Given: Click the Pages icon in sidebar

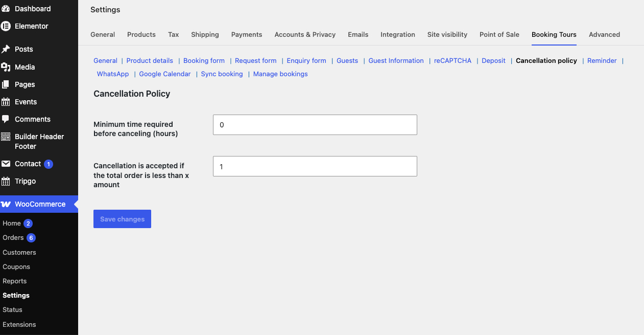Looking at the screenshot, I should 6,84.
